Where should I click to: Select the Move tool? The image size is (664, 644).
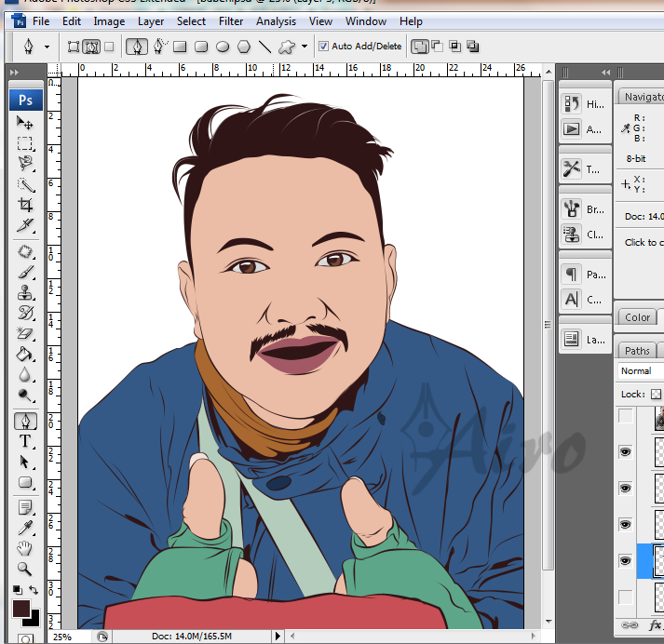coord(25,123)
